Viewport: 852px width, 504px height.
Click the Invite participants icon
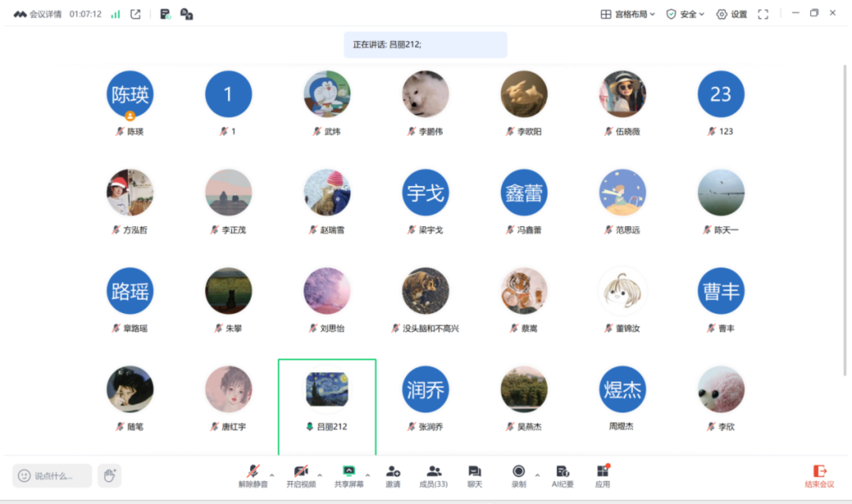pos(393,476)
